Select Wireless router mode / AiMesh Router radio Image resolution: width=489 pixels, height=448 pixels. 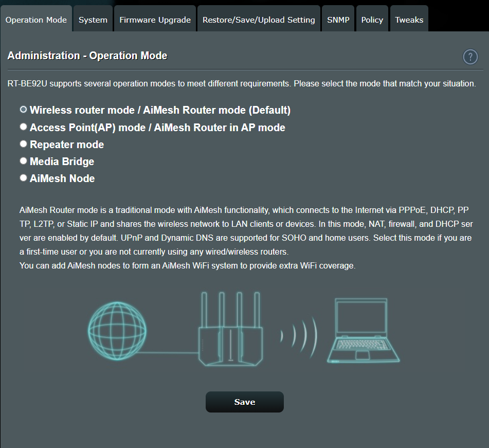23,110
